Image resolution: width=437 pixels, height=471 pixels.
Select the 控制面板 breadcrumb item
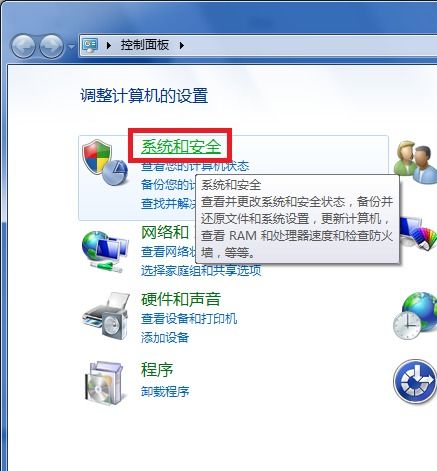145,45
